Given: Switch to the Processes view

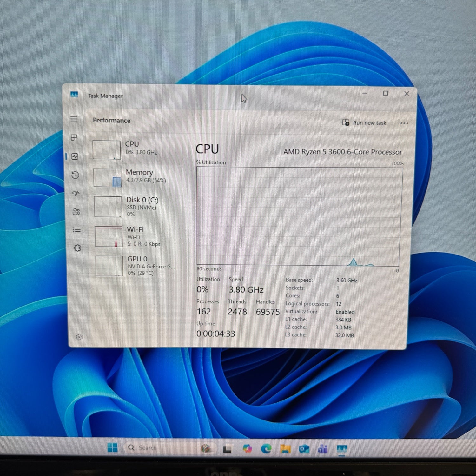Looking at the screenshot, I should click(74, 138).
